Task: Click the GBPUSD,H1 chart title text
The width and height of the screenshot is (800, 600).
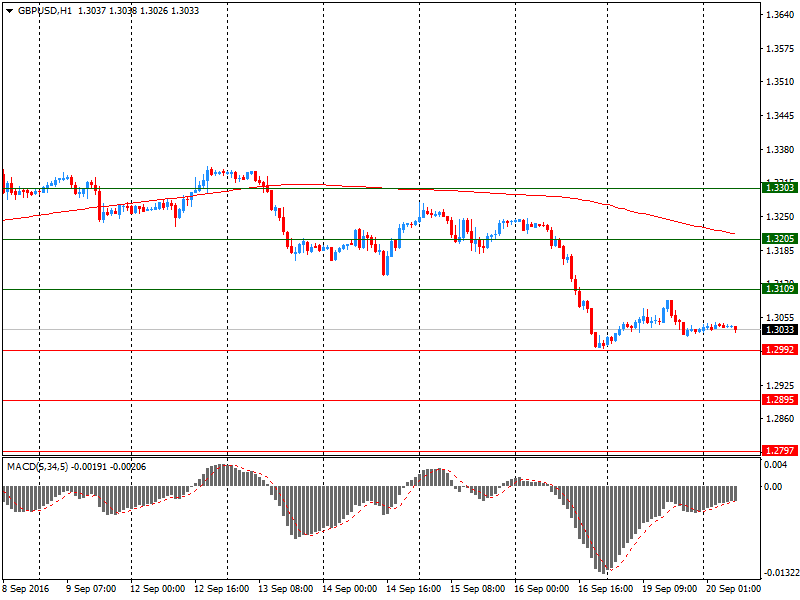Action: tap(45, 11)
